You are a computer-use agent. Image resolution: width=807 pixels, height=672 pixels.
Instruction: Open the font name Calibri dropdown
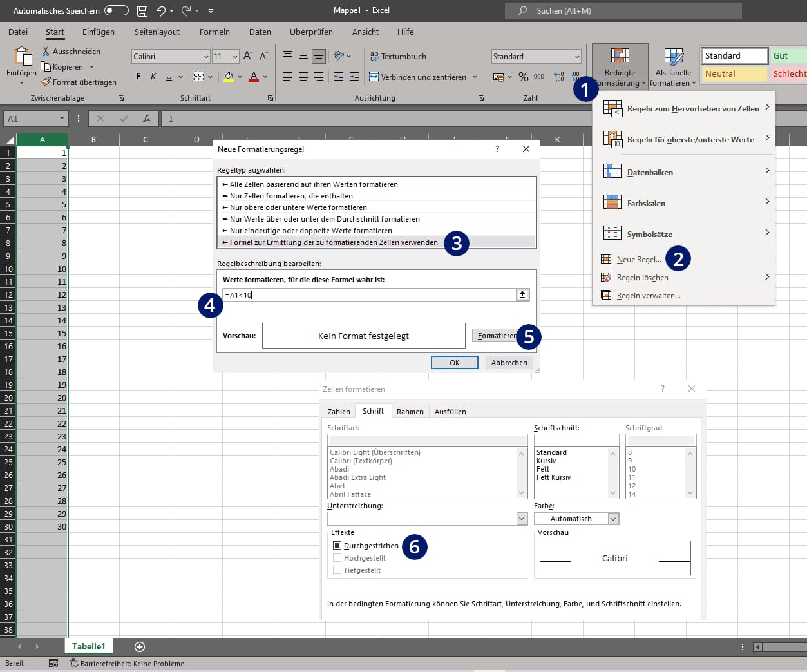206,57
